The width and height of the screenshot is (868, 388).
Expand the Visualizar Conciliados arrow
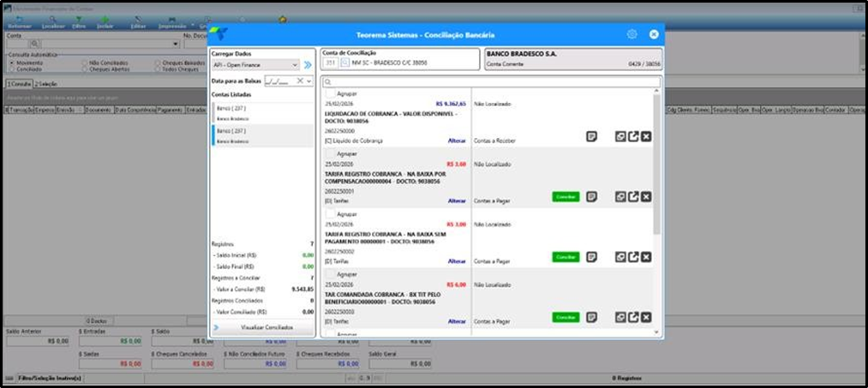[x=216, y=328]
